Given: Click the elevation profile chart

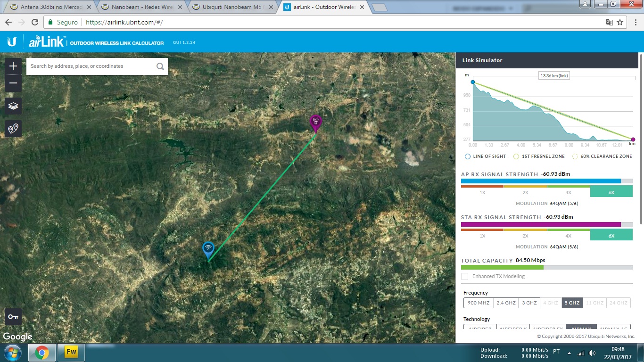Looking at the screenshot, I should click(553, 111).
